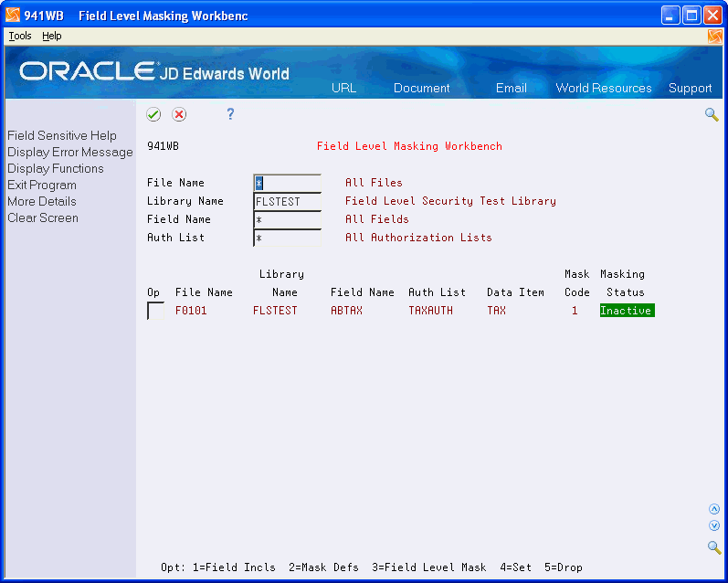The height and width of the screenshot is (583, 728).
Task: Click the ABTAX field name cell
Action: pyautogui.click(x=346, y=311)
